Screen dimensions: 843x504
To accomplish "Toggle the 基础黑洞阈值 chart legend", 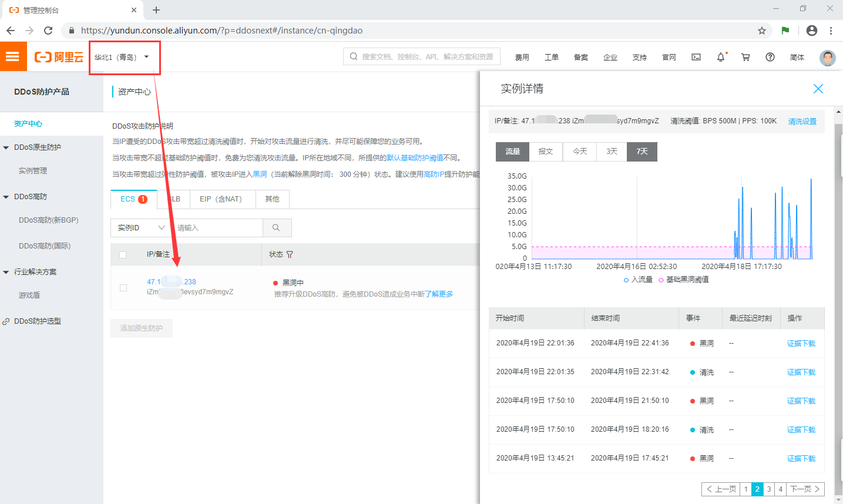I will [x=684, y=280].
